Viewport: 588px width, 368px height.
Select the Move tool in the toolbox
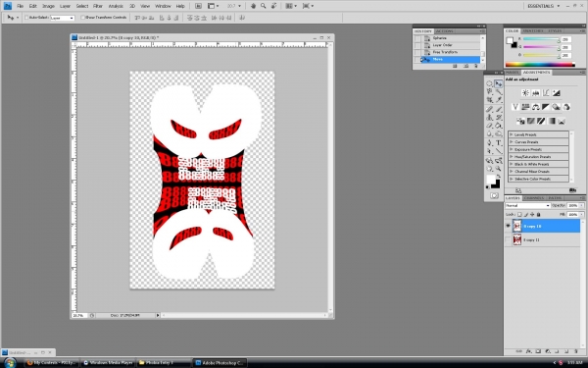[499, 83]
